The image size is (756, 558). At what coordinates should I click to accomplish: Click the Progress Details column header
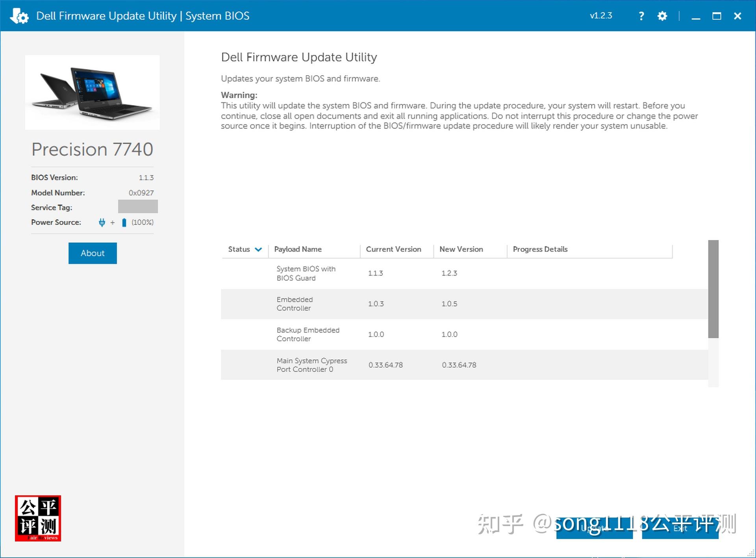coord(540,249)
